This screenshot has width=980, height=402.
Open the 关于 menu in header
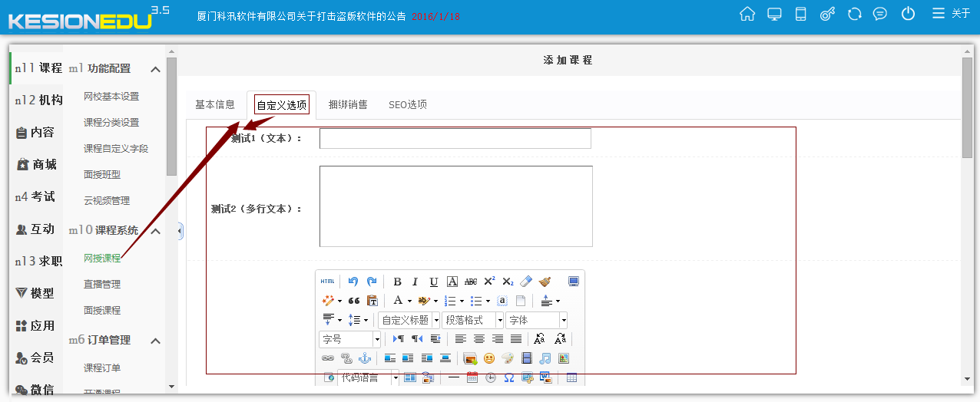point(952,14)
